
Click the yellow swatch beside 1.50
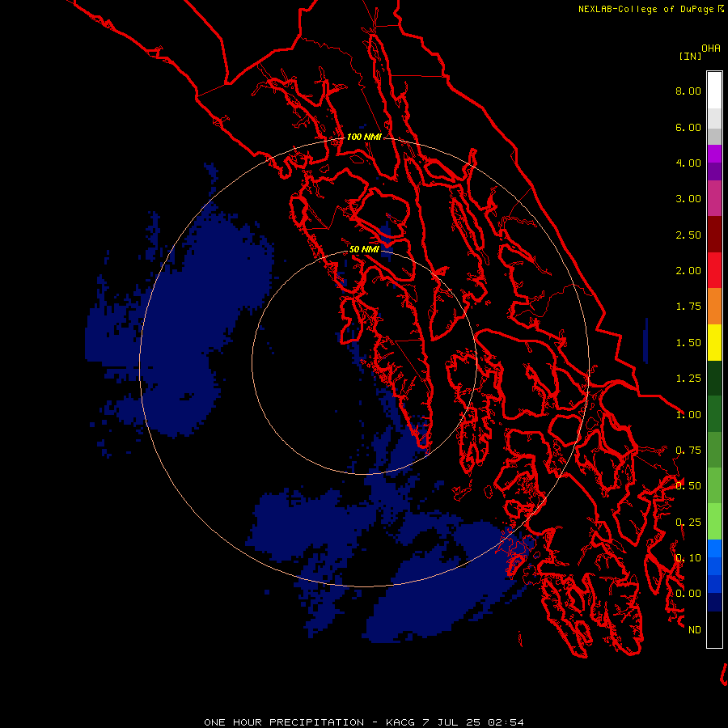pyautogui.click(x=714, y=343)
